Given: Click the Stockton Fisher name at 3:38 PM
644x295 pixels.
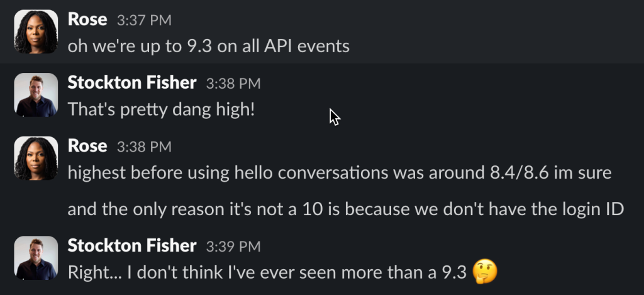Looking at the screenshot, I should coord(132,83).
